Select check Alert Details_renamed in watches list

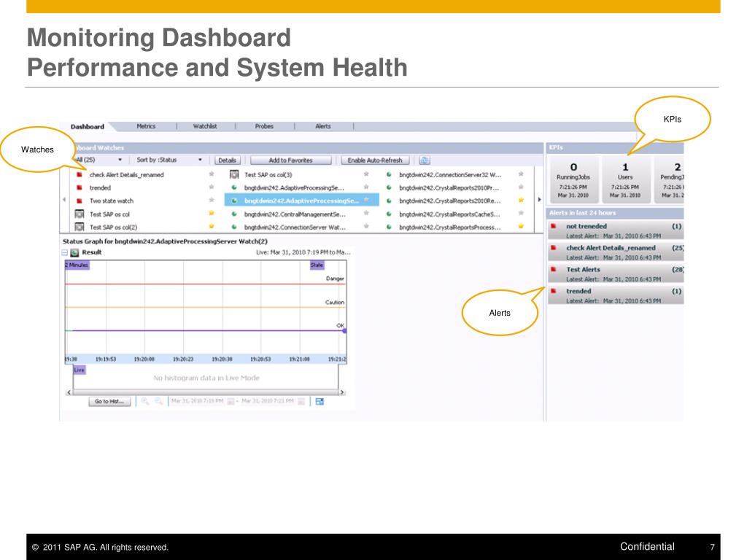[x=127, y=175]
